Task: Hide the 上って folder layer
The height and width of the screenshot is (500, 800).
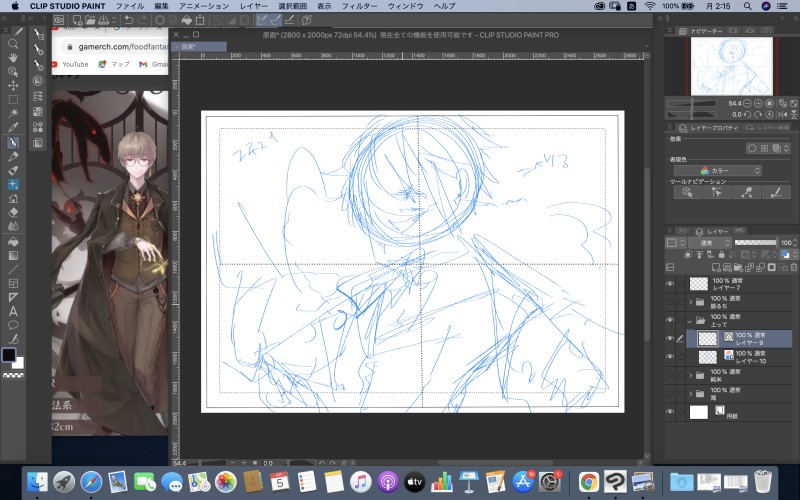Action: (x=670, y=320)
